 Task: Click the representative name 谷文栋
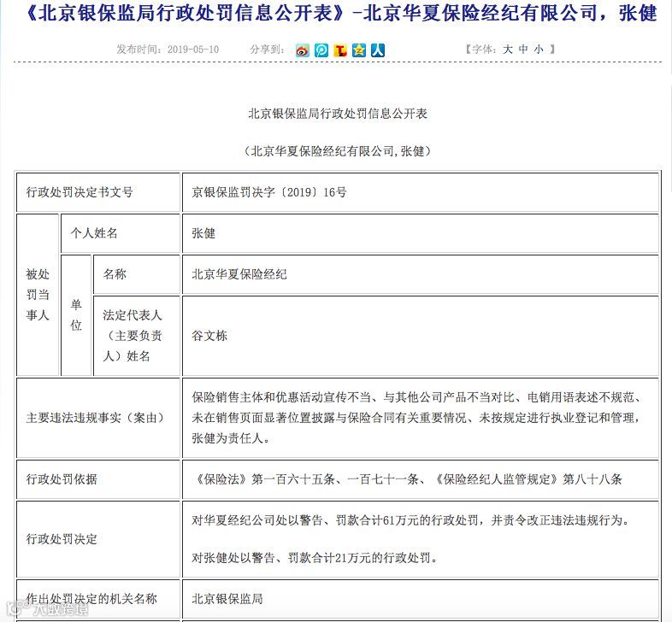click(209, 336)
